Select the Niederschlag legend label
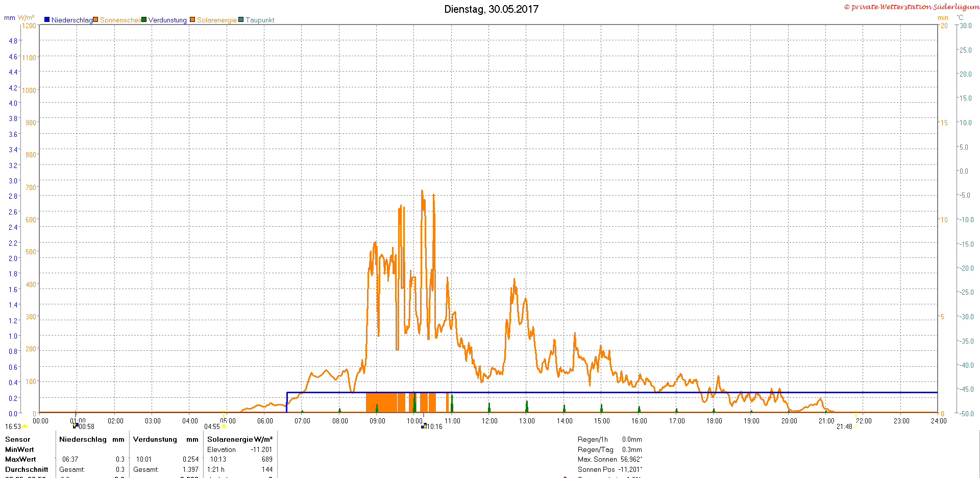Image resolution: width=980 pixels, height=478 pixels. point(71,20)
